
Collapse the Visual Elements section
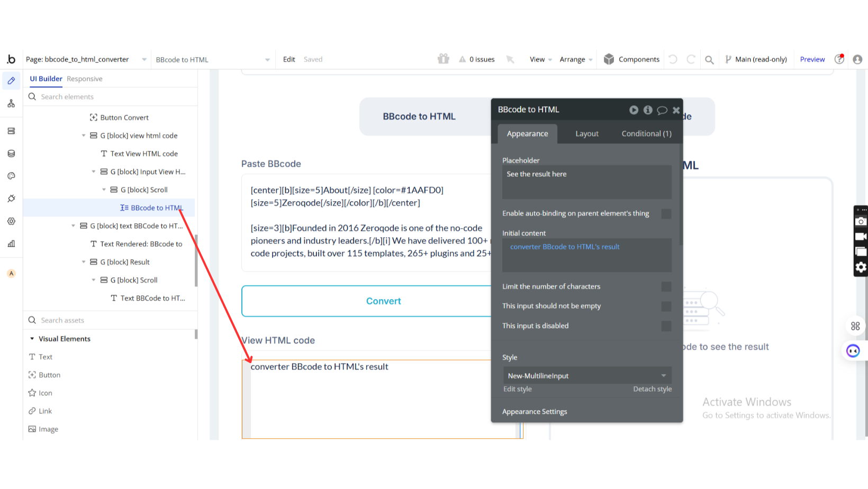[32, 339]
